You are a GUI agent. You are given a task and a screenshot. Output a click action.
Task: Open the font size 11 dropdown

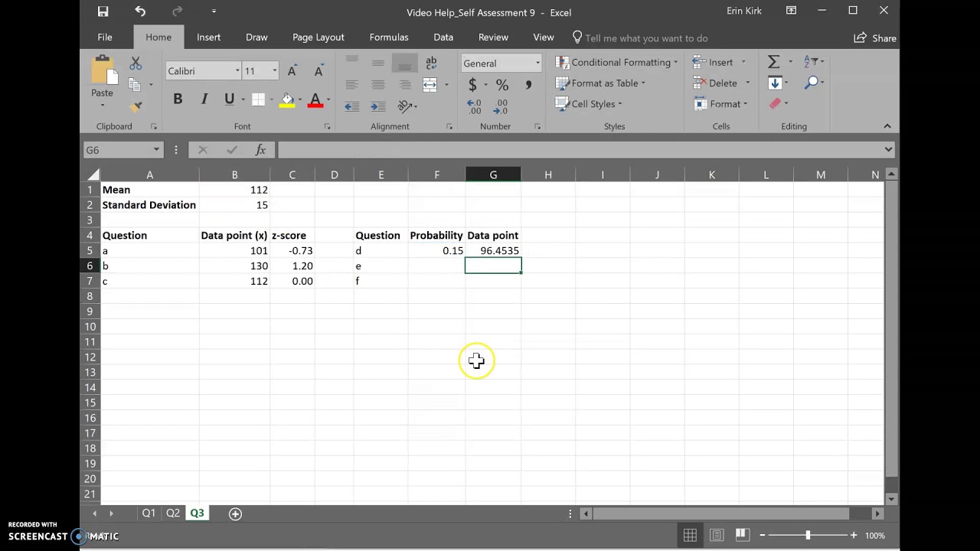[x=274, y=71]
